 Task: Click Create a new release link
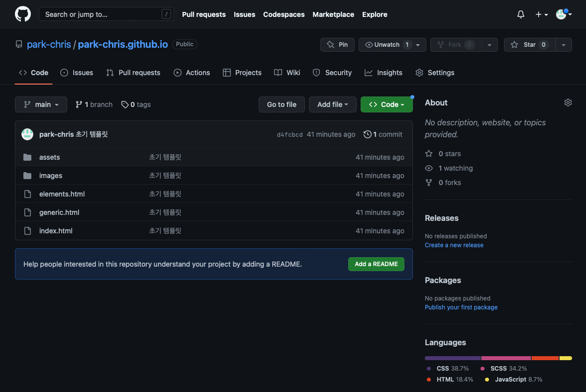(x=454, y=245)
